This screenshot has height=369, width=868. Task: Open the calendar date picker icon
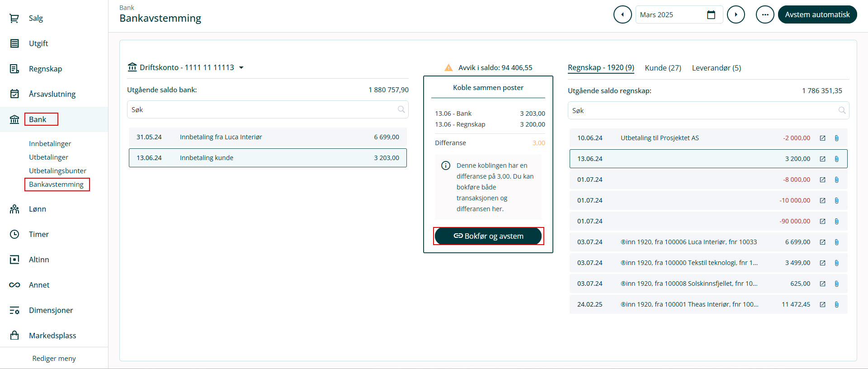tap(711, 15)
